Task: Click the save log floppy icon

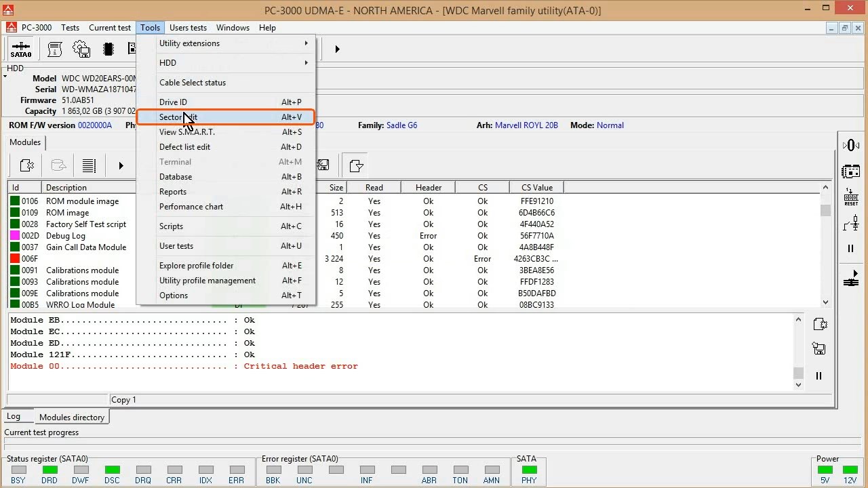Action: [819, 349]
